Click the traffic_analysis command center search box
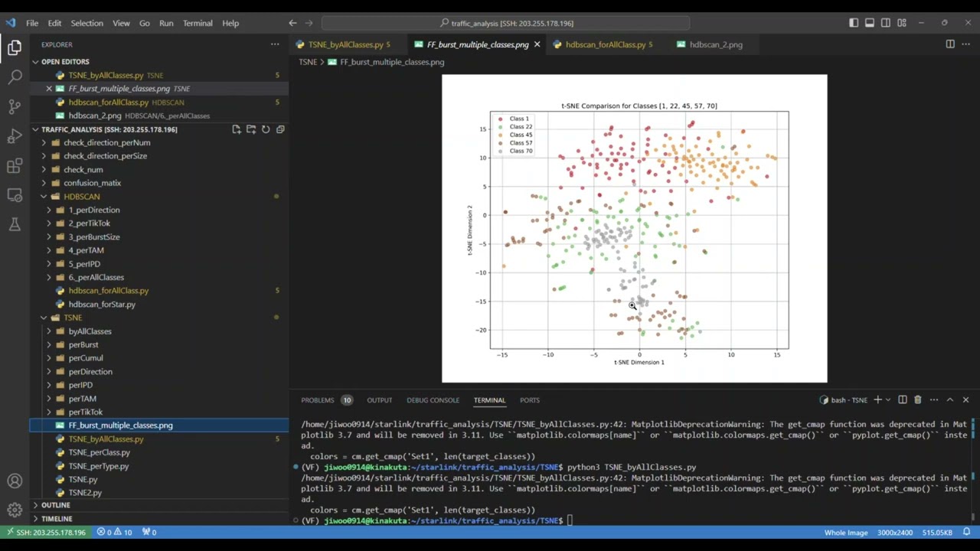The width and height of the screenshot is (980, 551). [506, 23]
